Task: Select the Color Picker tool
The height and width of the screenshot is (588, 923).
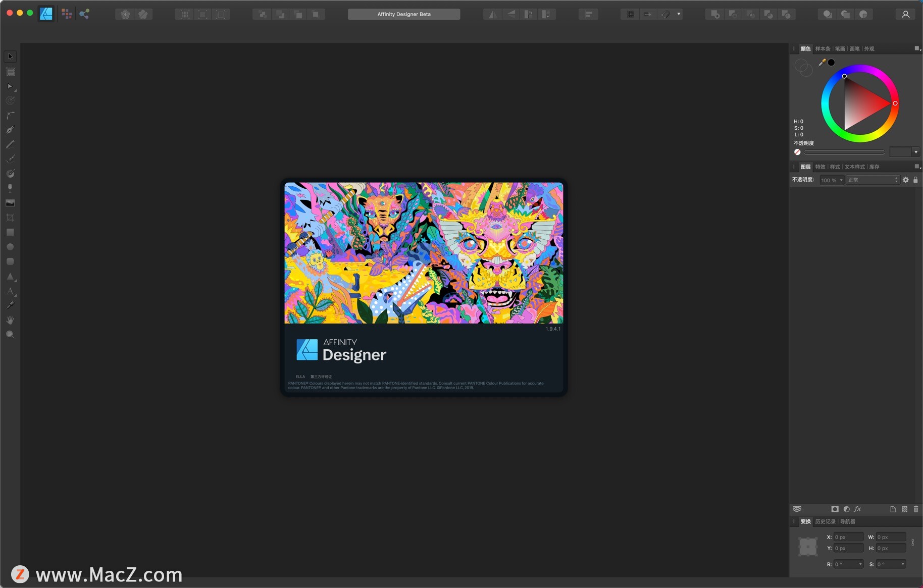Action: point(10,305)
